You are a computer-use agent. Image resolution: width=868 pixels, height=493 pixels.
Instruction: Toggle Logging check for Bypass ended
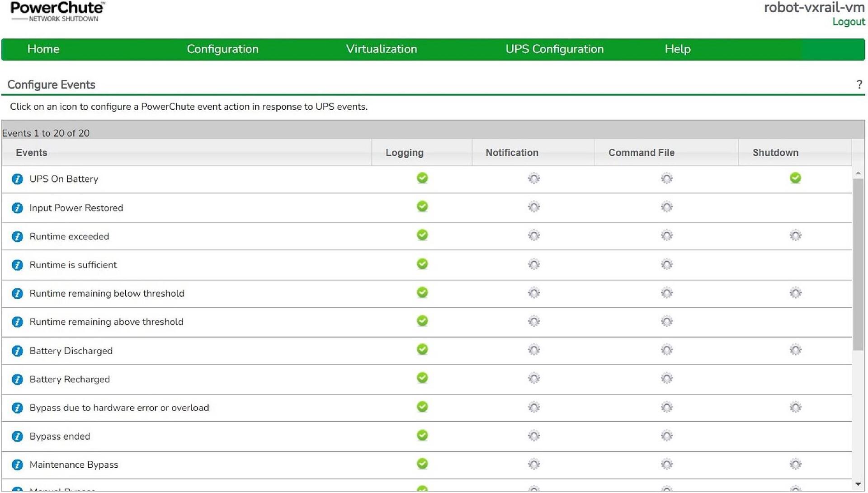pyautogui.click(x=422, y=435)
